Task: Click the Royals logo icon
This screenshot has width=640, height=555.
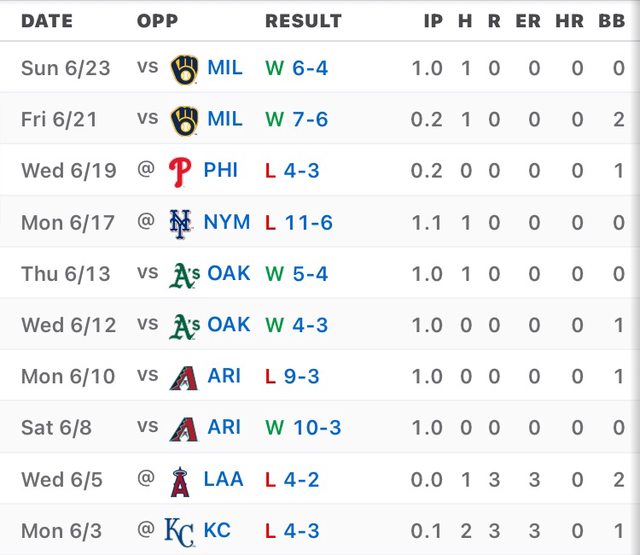Action: (x=179, y=531)
